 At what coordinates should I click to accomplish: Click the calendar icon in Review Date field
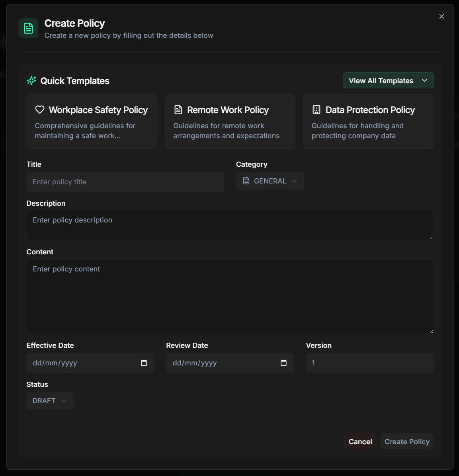coord(283,363)
